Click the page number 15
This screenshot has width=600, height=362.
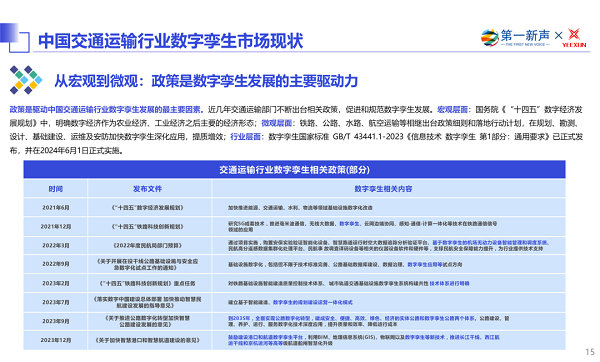590,352
